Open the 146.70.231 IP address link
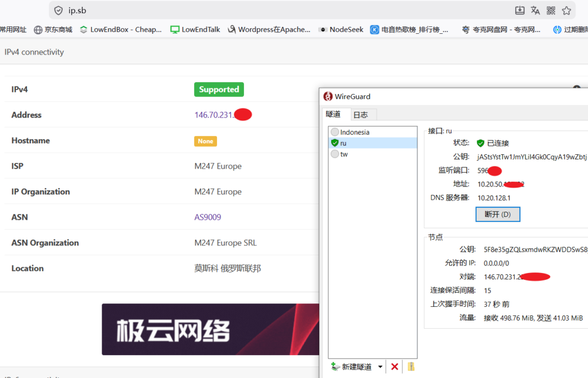The image size is (588, 378). tap(214, 115)
